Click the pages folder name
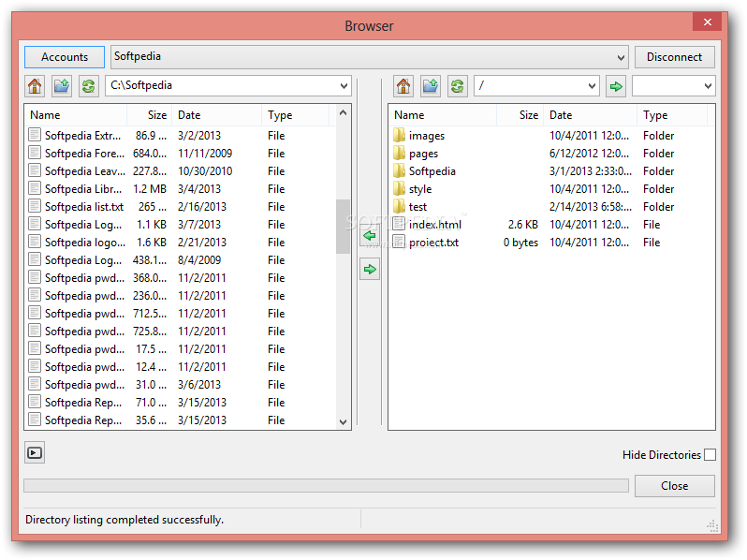This screenshot has width=747, height=560. (x=423, y=154)
